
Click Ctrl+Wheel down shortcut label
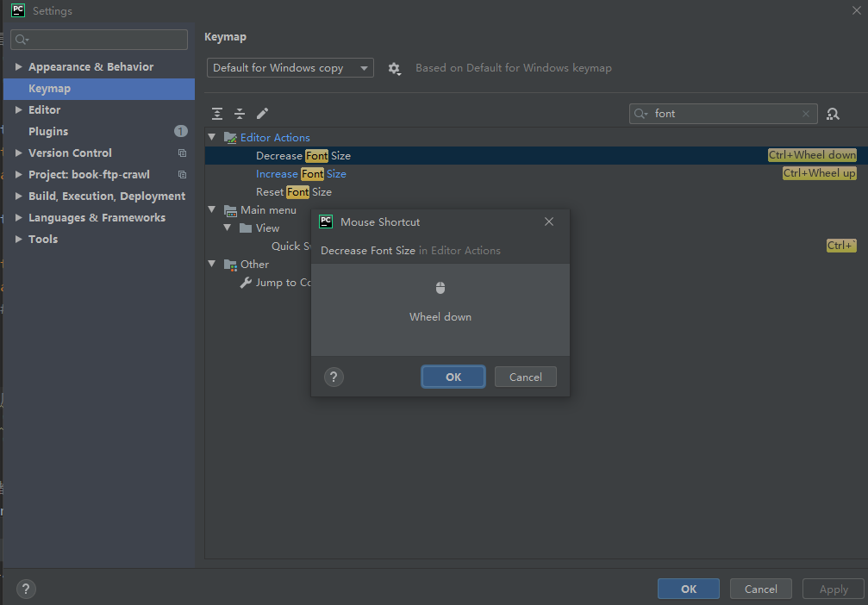coord(812,155)
